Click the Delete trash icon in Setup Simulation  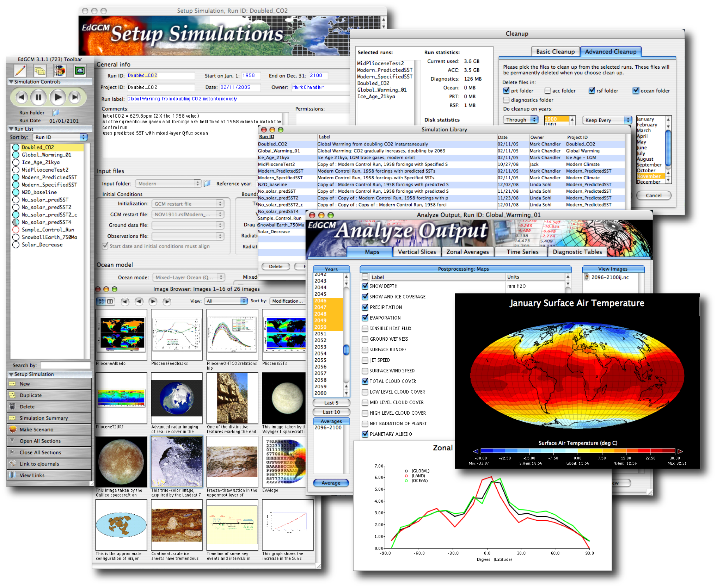point(13,407)
